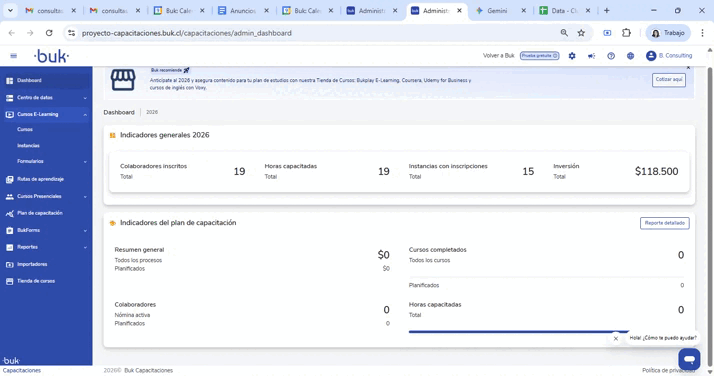
Task: Click the Plan de capacitación sidebar icon
Action: pos(10,213)
